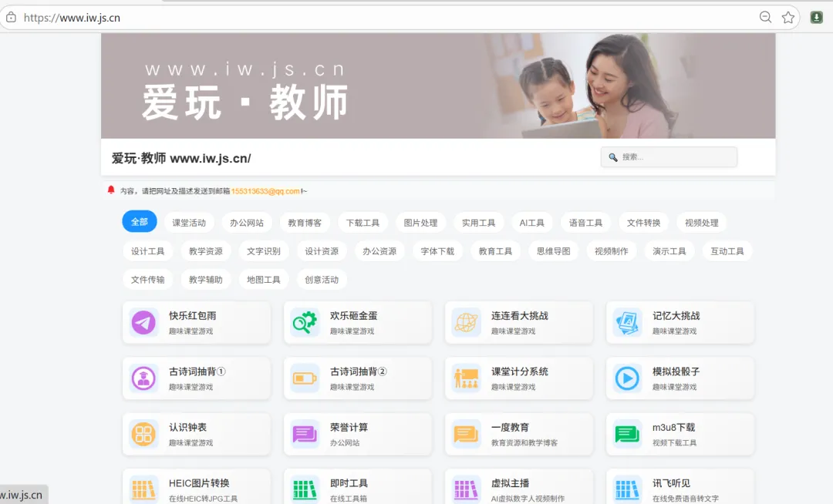Click the 爱玩·教师 header banner image
Viewport: 833px width, 504px height.
(x=438, y=86)
